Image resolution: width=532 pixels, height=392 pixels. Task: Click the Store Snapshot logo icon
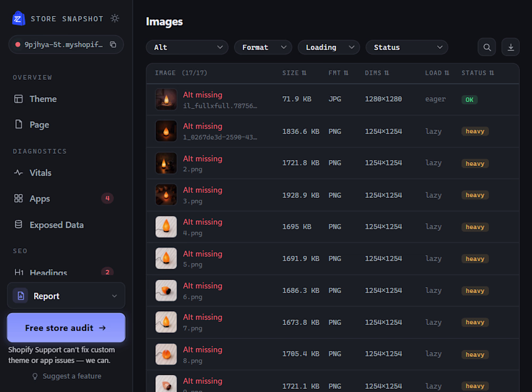[19, 18]
